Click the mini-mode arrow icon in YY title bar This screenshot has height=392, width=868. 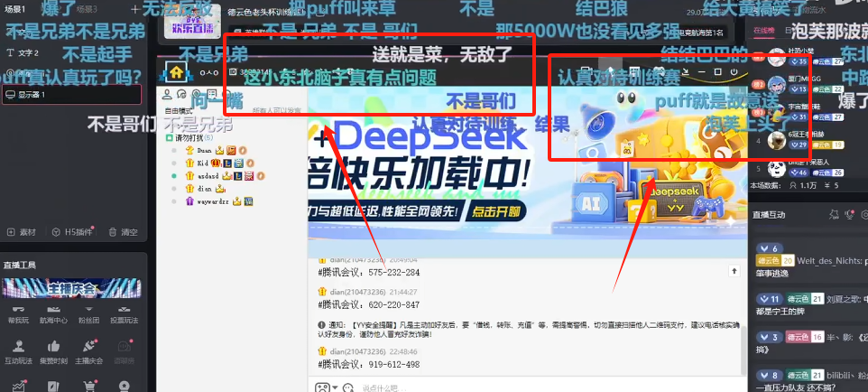(x=686, y=72)
